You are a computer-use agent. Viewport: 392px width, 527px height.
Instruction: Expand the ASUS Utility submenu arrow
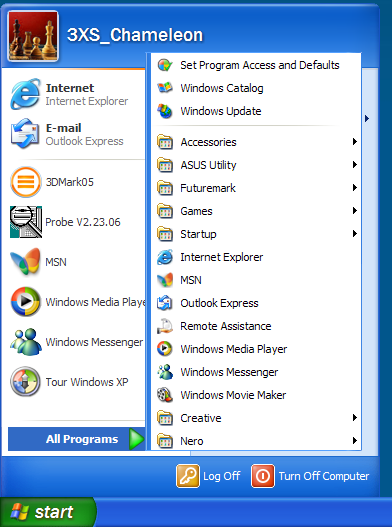point(354,164)
